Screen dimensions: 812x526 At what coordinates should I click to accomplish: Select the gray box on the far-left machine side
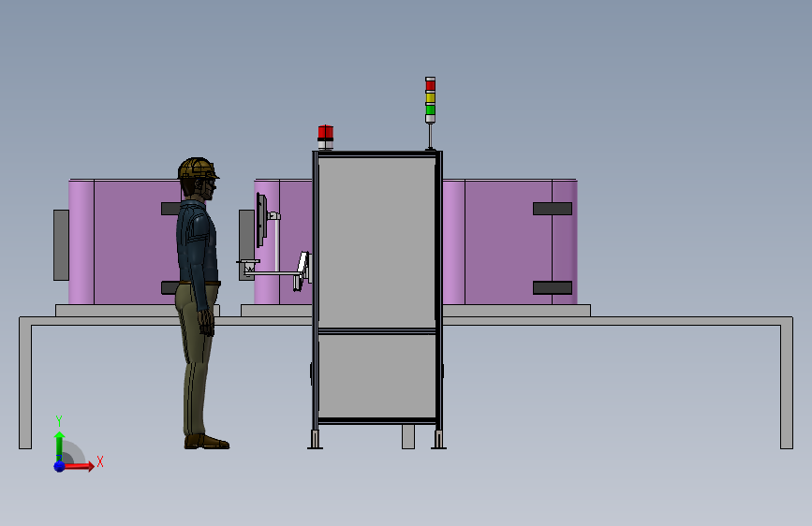(x=61, y=245)
